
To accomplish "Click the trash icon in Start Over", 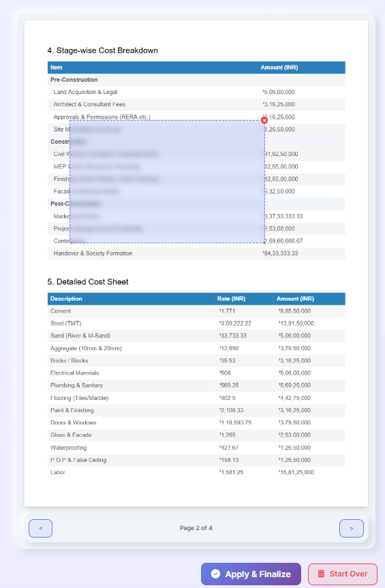I will click(321, 574).
